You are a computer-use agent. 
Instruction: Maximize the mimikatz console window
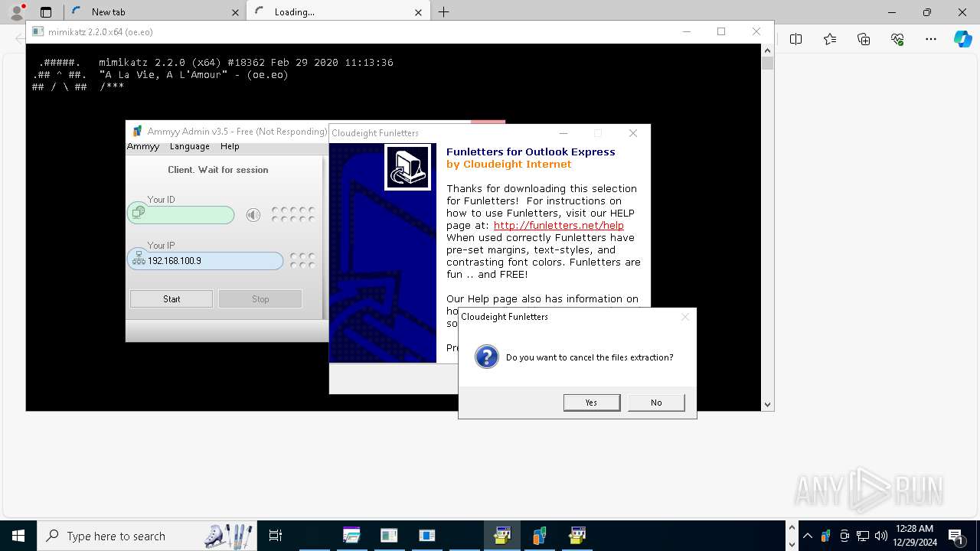[x=721, y=31]
